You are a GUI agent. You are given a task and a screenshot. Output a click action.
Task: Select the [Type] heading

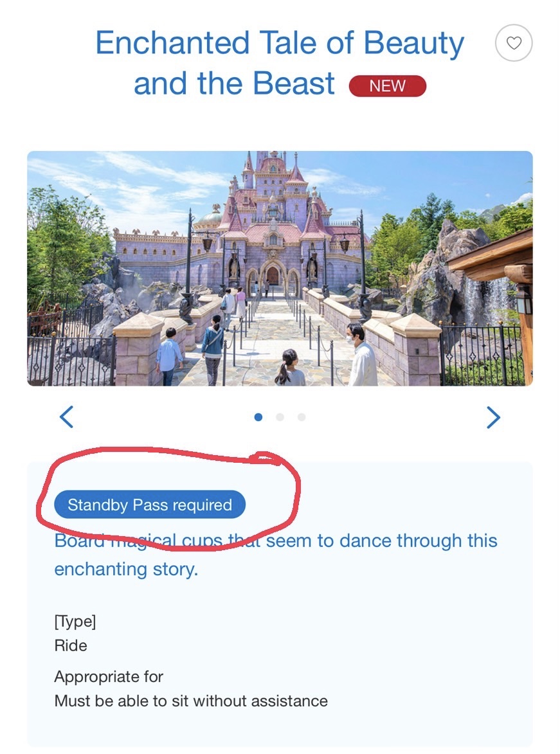click(75, 622)
